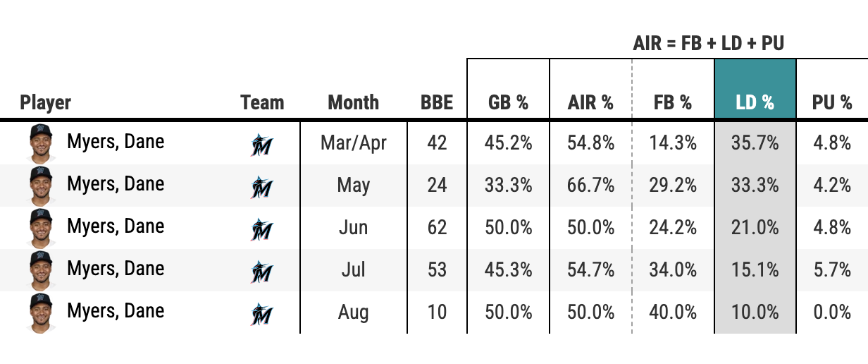Sort by the FB % column header
Screen dimensions: 868x364
coord(672,102)
